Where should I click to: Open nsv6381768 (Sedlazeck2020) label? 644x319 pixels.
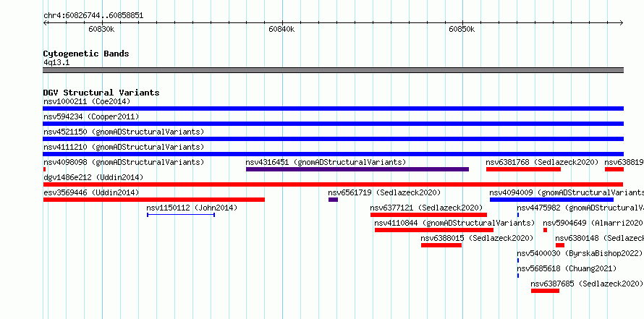pyautogui.click(x=542, y=162)
